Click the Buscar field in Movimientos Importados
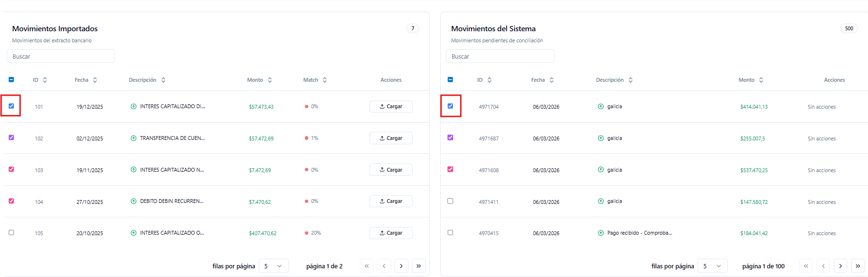Viewport: 868px width, 277px height. (61, 56)
